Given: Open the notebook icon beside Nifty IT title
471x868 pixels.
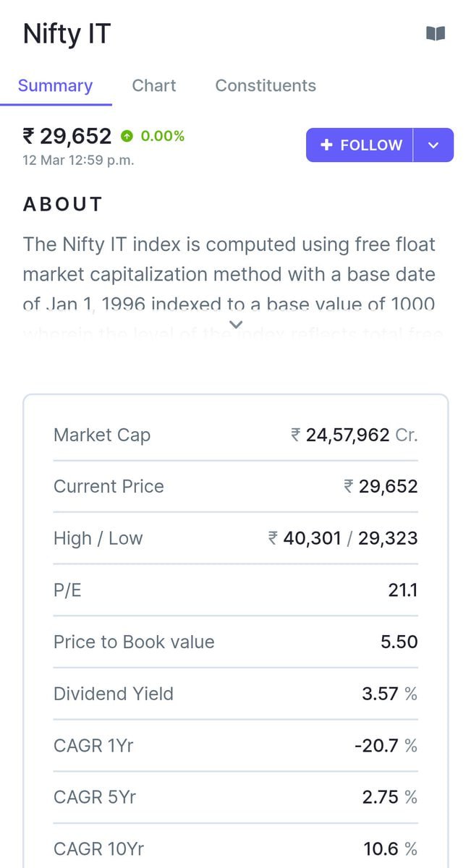Looking at the screenshot, I should coord(436,33).
